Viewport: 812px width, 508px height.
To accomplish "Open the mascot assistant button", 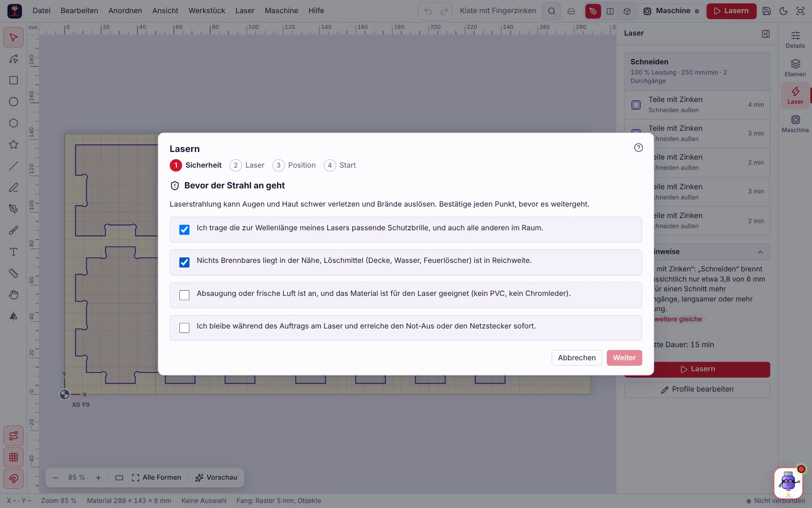I will pyautogui.click(x=788, y=483).
